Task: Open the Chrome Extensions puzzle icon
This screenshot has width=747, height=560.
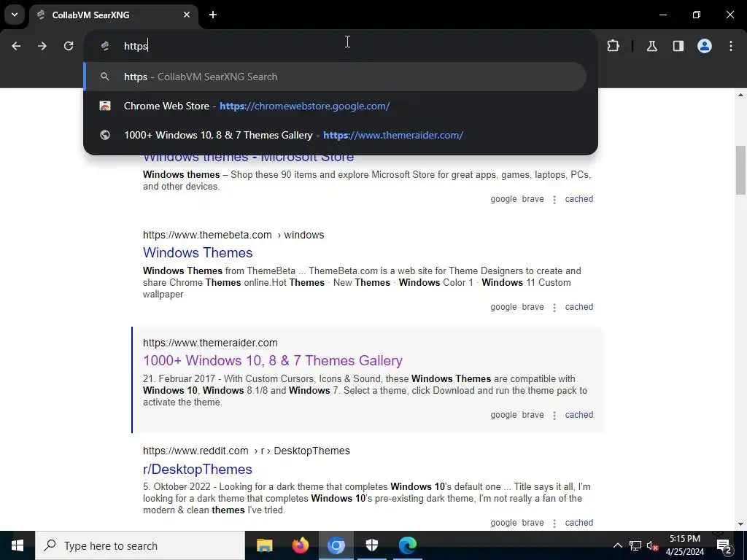Action: [613, 46]
